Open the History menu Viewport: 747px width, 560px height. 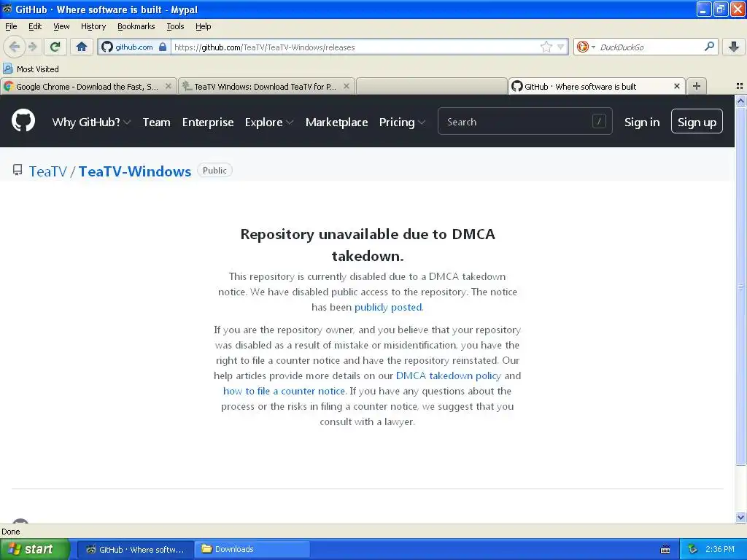(93, 26)
